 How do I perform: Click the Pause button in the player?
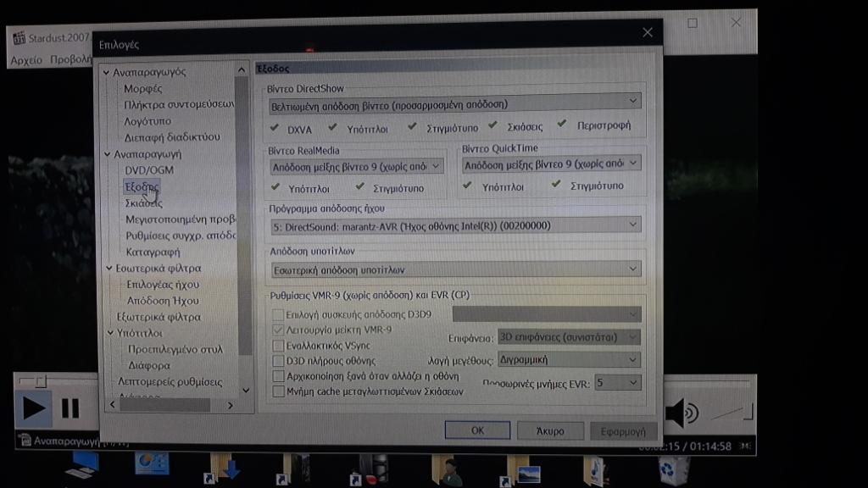click(70, 409)
